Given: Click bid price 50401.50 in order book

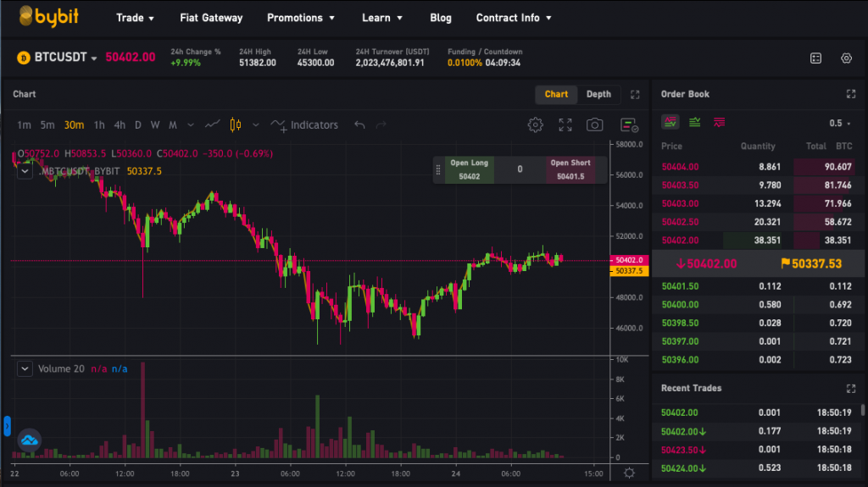Looking at the screenshot, I should point(680,286).
